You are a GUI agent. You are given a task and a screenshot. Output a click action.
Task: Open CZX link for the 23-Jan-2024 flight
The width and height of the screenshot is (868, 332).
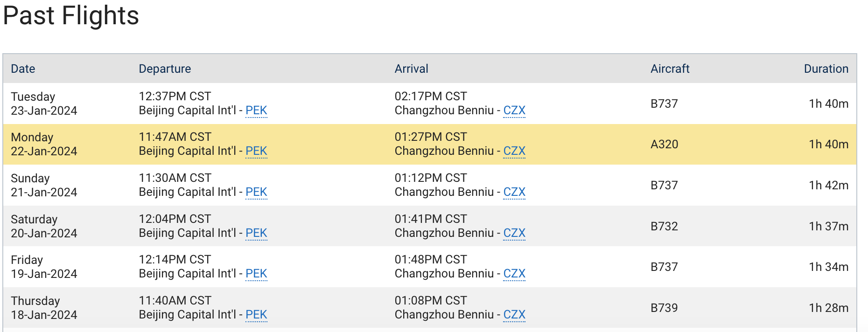(514, 111)
